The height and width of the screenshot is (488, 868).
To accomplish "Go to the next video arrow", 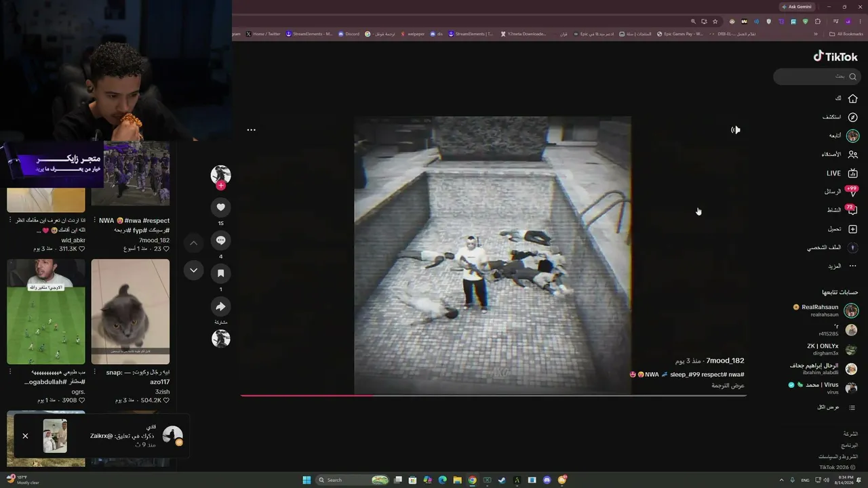I will pos(193,270).
